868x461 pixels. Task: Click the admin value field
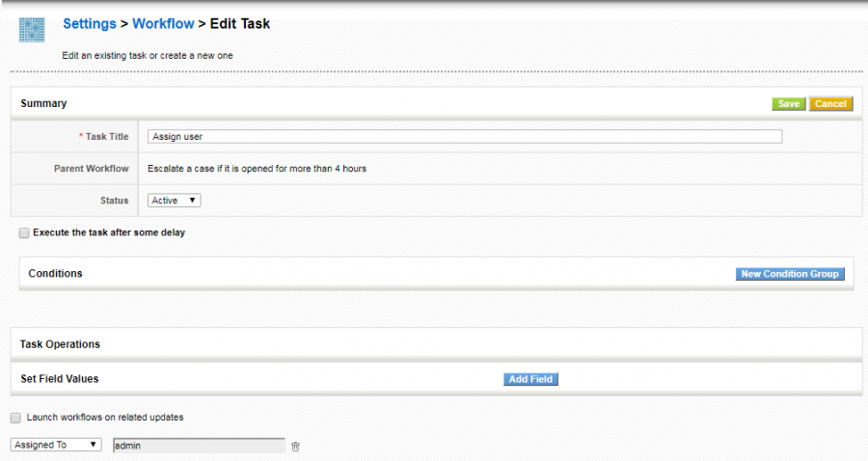click(199, 446)
